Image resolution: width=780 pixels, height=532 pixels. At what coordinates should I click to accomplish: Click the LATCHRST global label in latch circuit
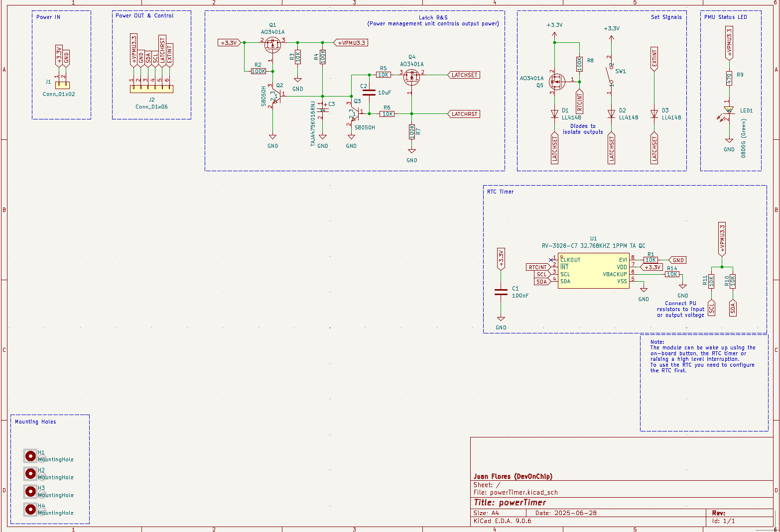464,114
